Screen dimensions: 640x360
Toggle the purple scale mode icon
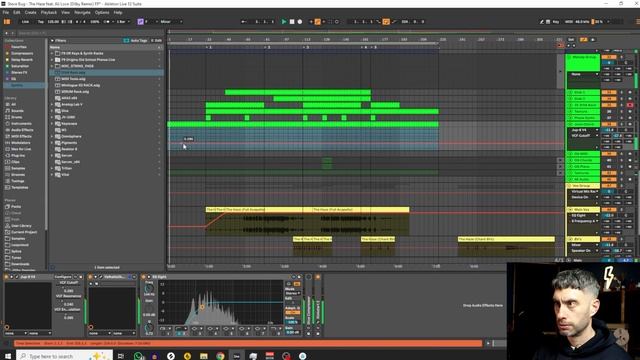tap(140, 22)
